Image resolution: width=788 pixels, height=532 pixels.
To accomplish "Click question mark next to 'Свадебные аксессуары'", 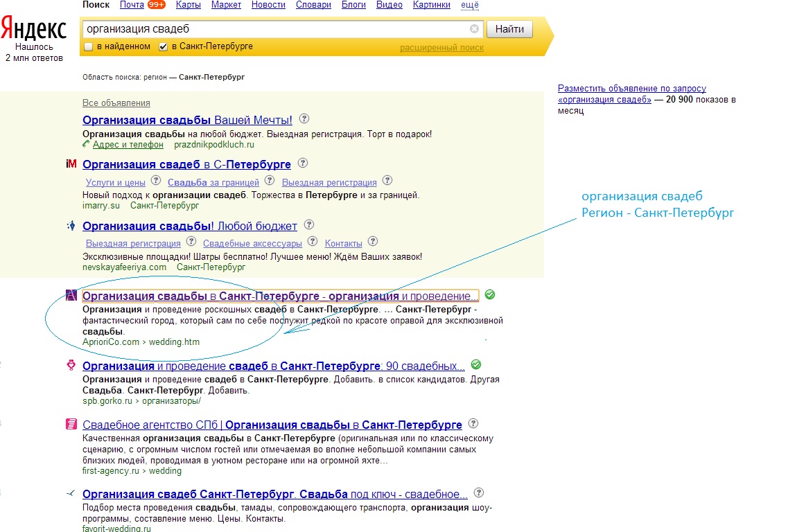I will [313, 241].
